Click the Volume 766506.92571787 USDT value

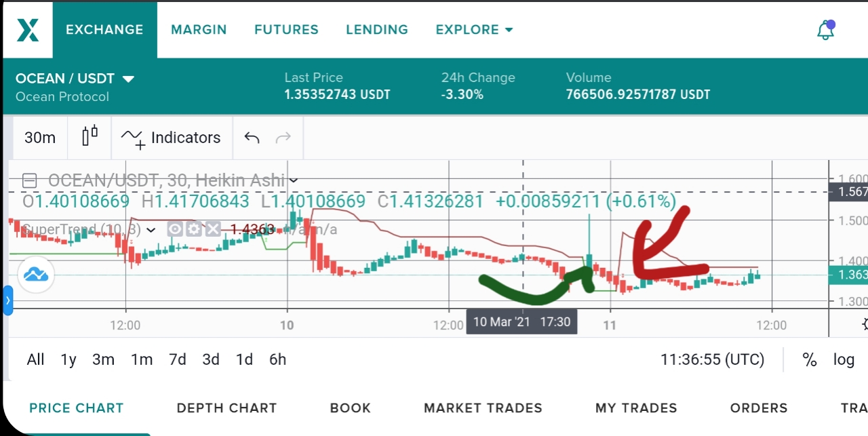click(x=638, y=95)
